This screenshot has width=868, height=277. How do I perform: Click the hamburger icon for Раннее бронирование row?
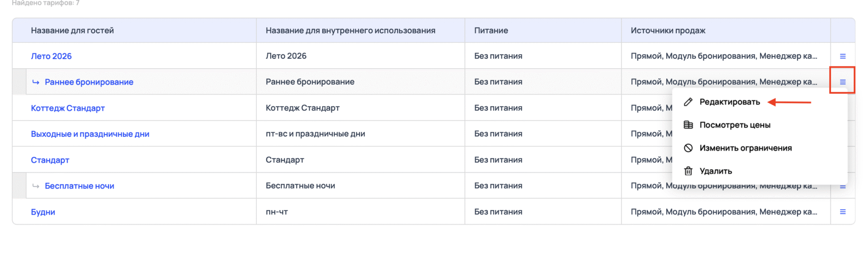[842, 82]
